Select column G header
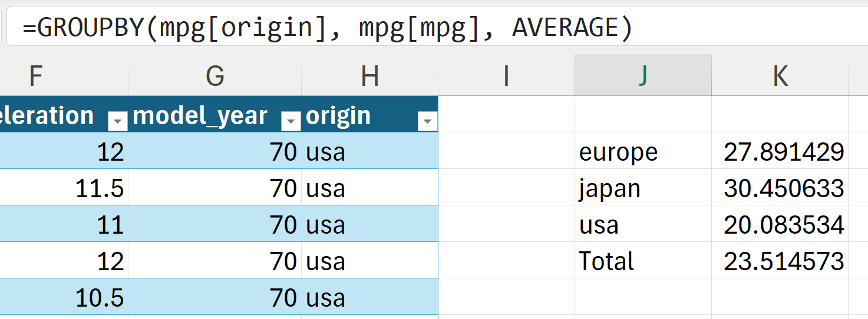 pyautogui.click(x=214, y=76)
